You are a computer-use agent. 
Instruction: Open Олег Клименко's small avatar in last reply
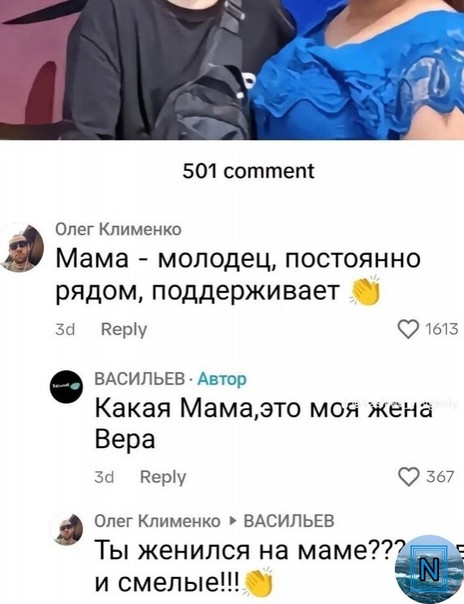(69, 530)
